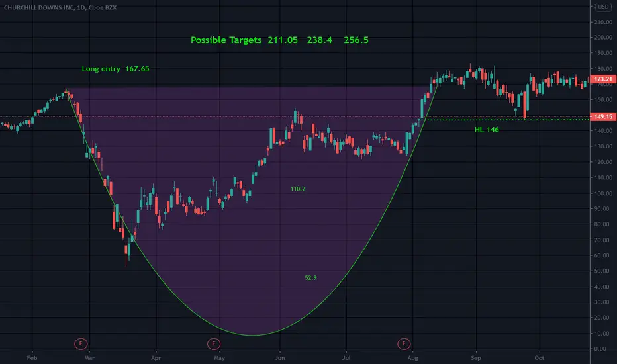Click the 120.00 price scale value
The image size is (617, 364).
(603, 162)
